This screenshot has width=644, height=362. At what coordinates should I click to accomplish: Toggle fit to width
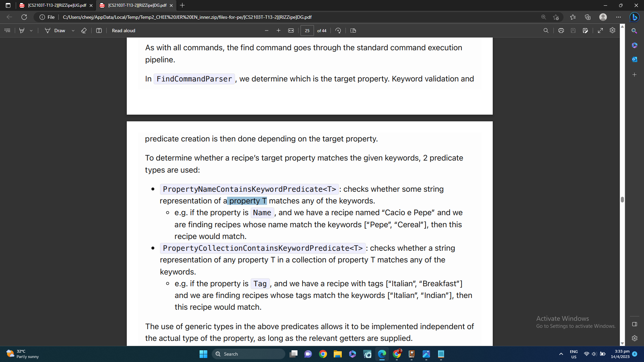[291, 31]
